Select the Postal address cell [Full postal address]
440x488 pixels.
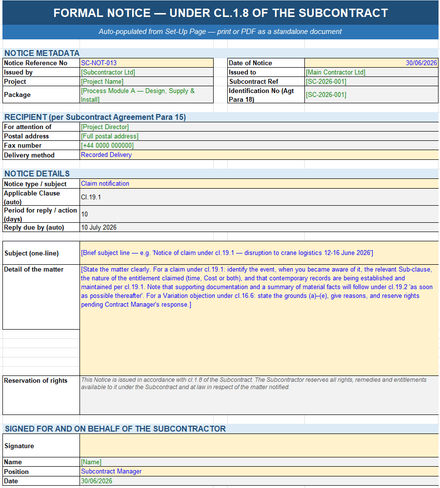pos(259,136)
